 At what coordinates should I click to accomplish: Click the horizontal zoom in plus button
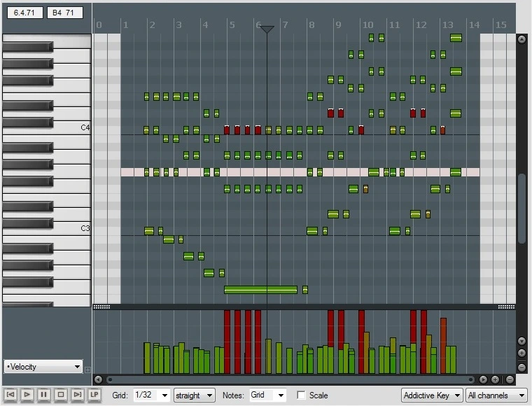pyautogui.click(x=496, y=379)
